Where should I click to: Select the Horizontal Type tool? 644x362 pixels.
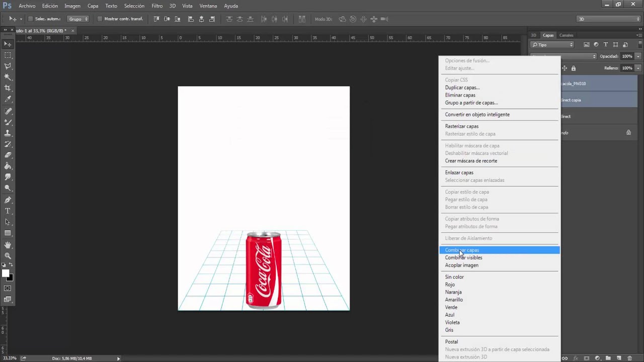point(8,211)
